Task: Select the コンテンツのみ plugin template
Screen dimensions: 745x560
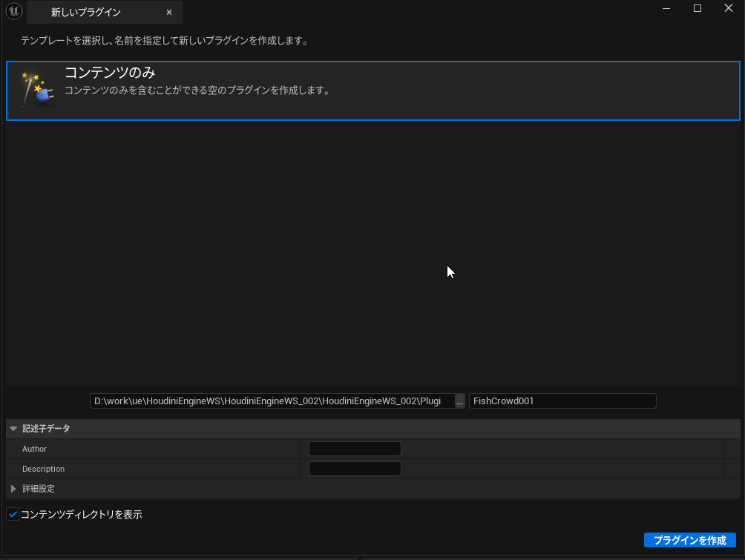Action: [373, 90]
